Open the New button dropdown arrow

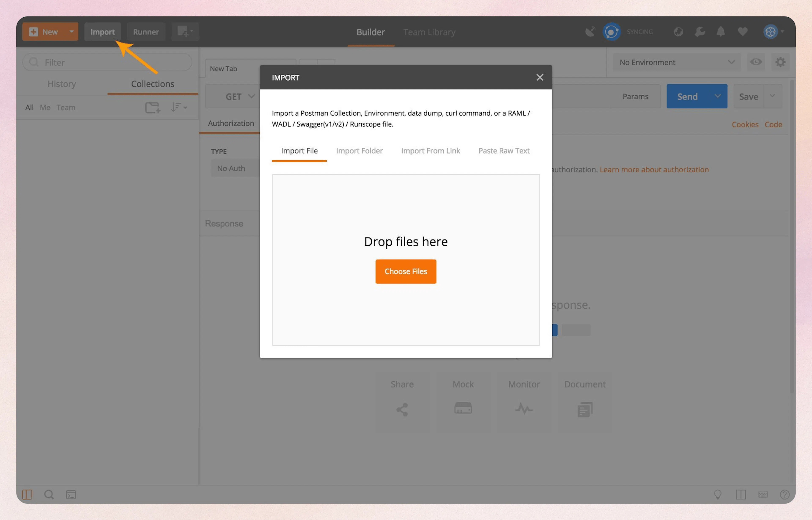[x=71, y=31]
